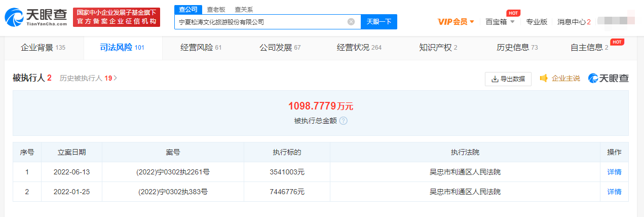Open the 经营风险 tab

201,48
